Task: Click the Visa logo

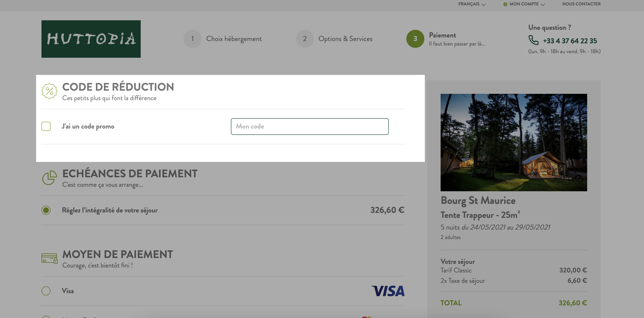Action: click(388, 291)
